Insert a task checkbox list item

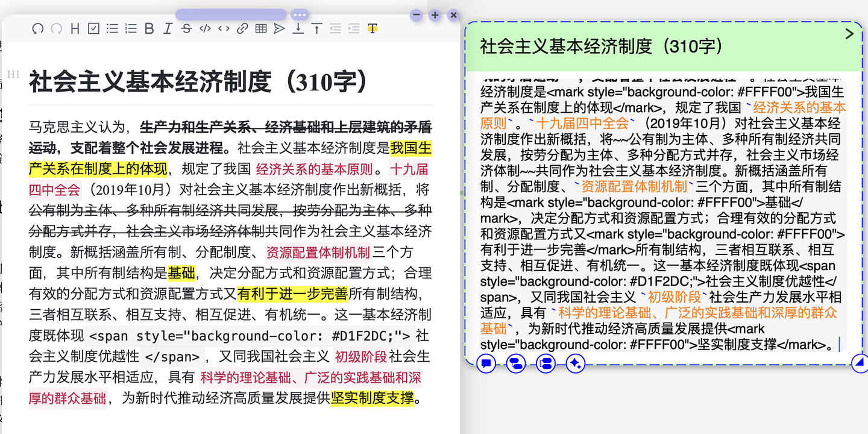(x=93, y=28)
